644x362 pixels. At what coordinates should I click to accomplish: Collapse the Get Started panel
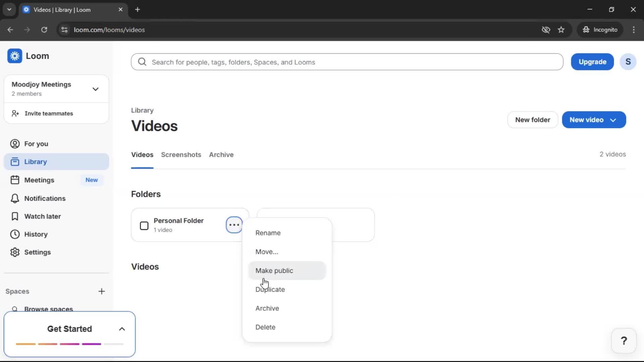[x=121, y=329]
